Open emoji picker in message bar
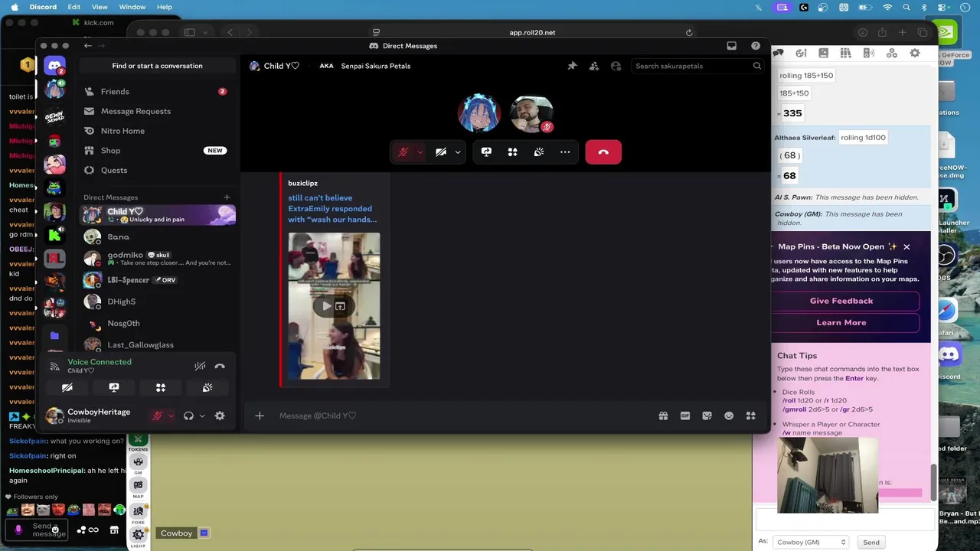This screenshot has width=980, height=551. [x=729, y=416]
